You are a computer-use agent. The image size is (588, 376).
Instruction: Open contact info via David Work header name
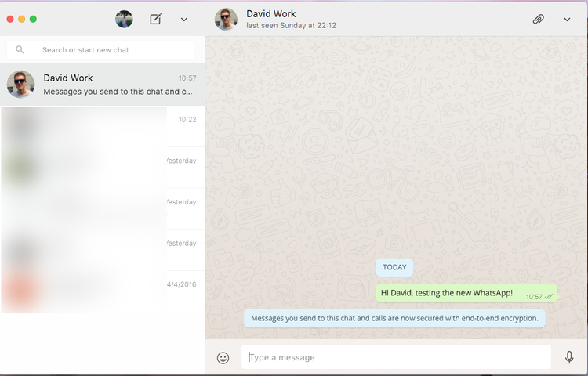(x=271, y=13)
